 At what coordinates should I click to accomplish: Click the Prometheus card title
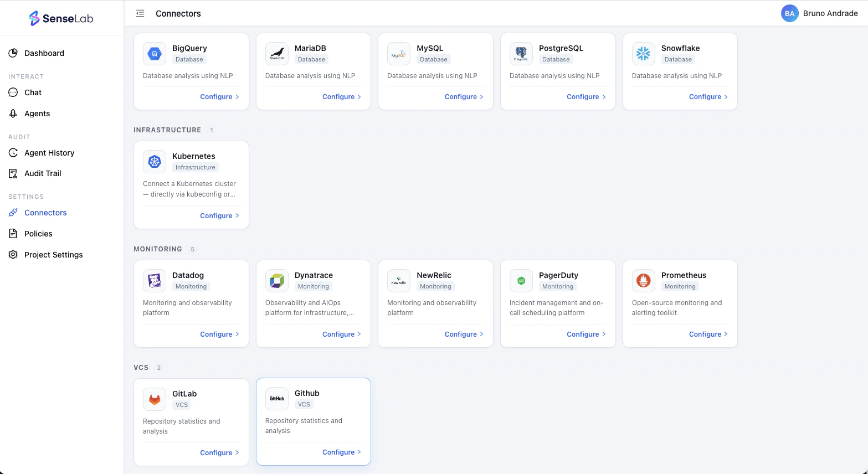click(684, 275)
